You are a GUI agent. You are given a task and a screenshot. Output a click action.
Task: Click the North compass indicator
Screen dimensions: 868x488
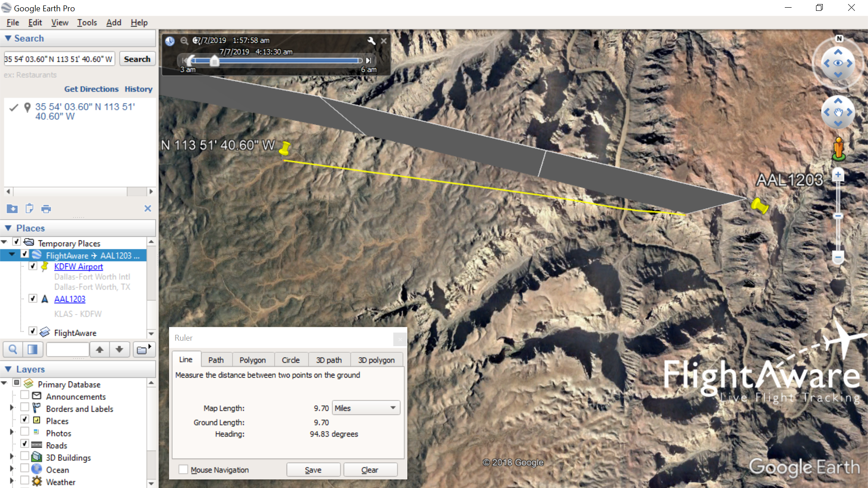click(x=839, y=38)
